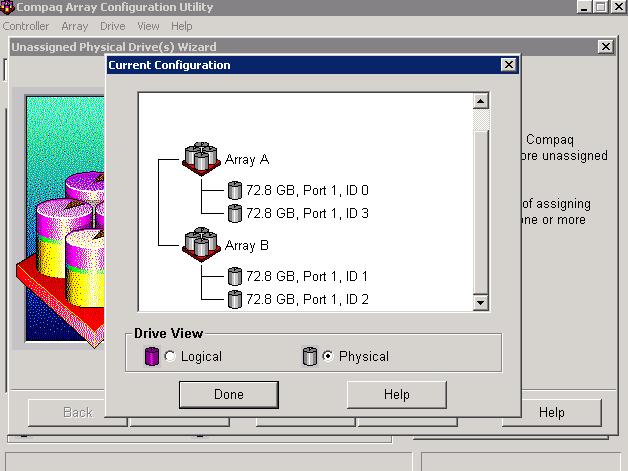Click the scroll up arrow in configuration list
The image size is (628, 471).
480,101
